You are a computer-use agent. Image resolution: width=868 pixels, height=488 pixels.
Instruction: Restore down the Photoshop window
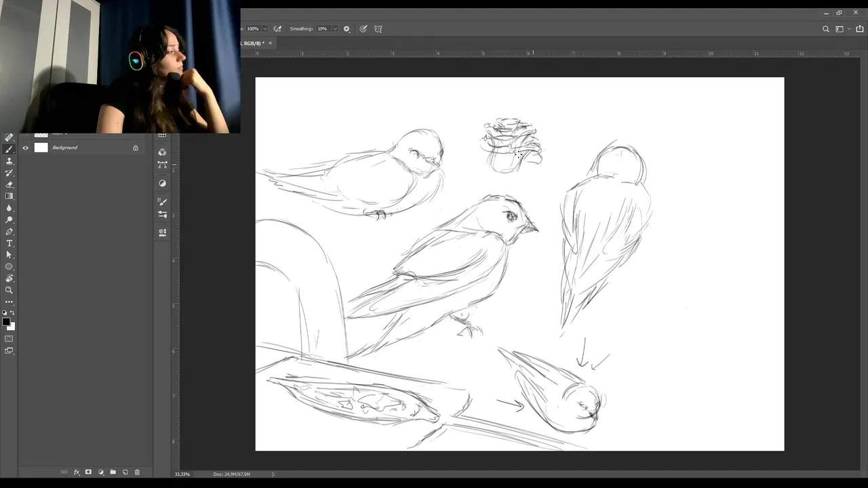840,13
